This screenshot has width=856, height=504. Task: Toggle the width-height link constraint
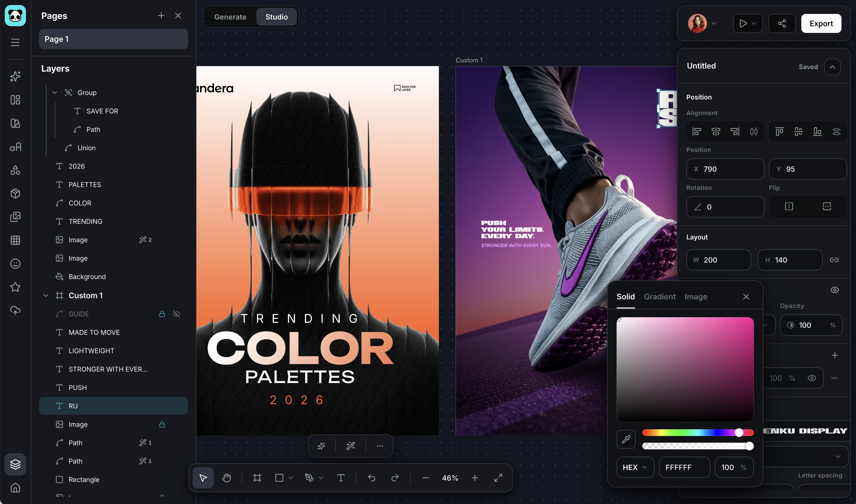coord(834,260)
